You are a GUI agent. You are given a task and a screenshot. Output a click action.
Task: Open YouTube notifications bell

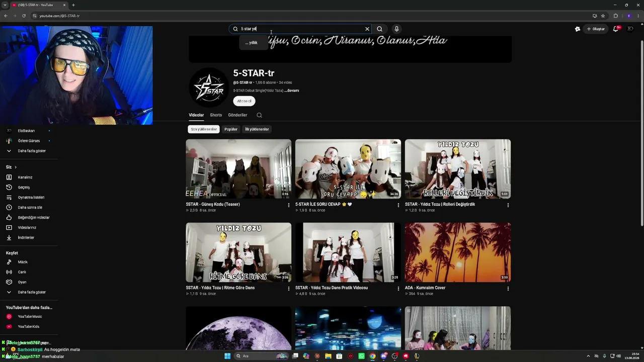pos(615,29)
